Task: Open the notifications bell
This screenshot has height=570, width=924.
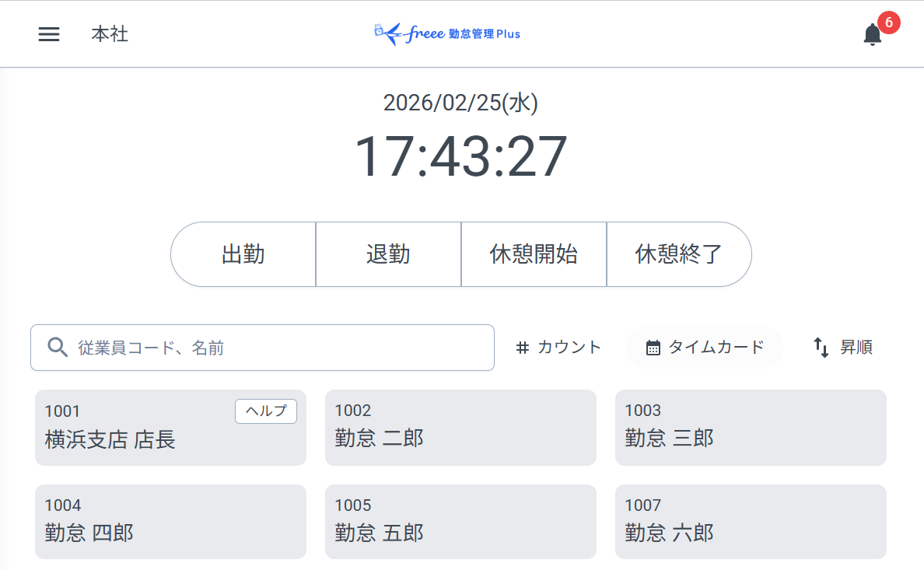Action: click(872, 34)
